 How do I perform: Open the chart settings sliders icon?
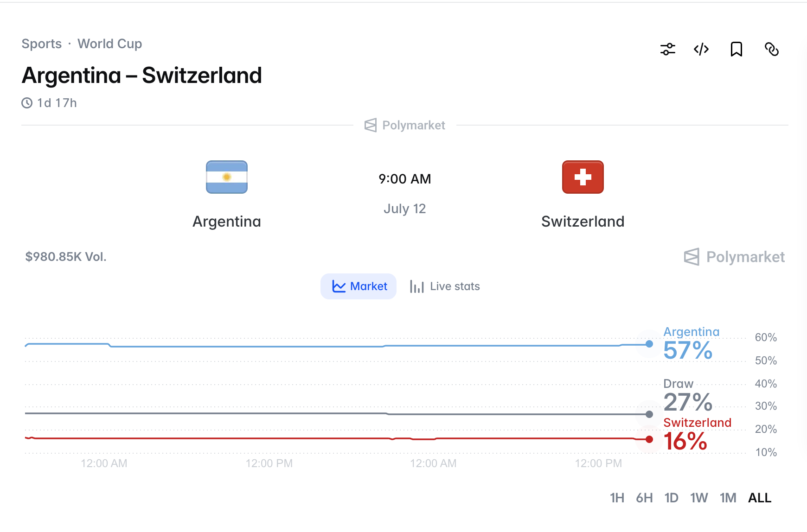pos(667,49)
